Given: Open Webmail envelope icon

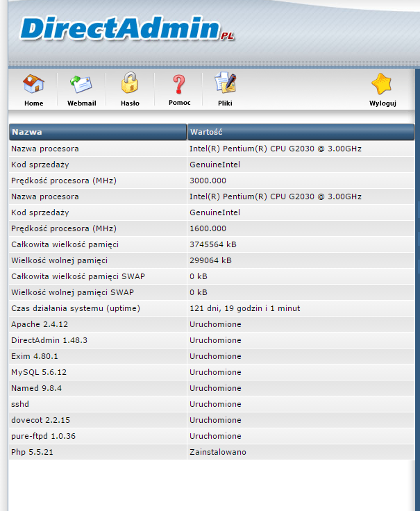Looking at the screenshot, I should tap(81, 84).
